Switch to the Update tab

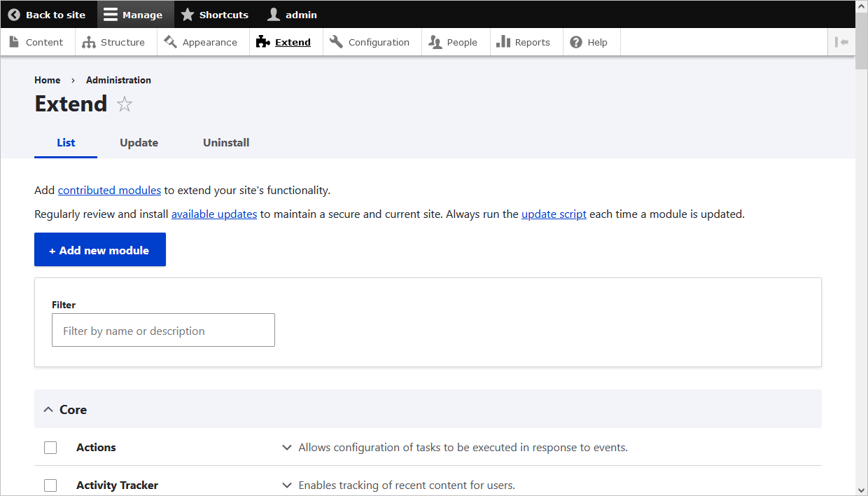click(139, 142)
